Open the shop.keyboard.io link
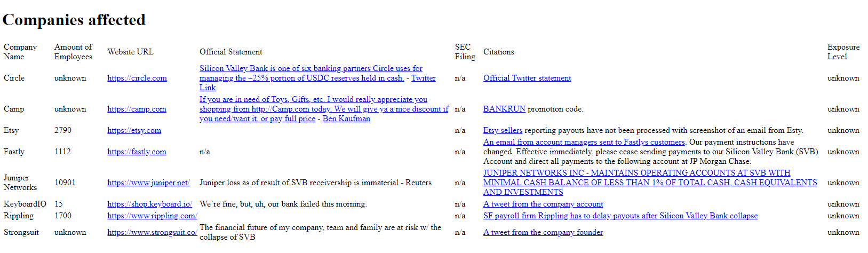868x253 pixels. (x=149, y=204)
